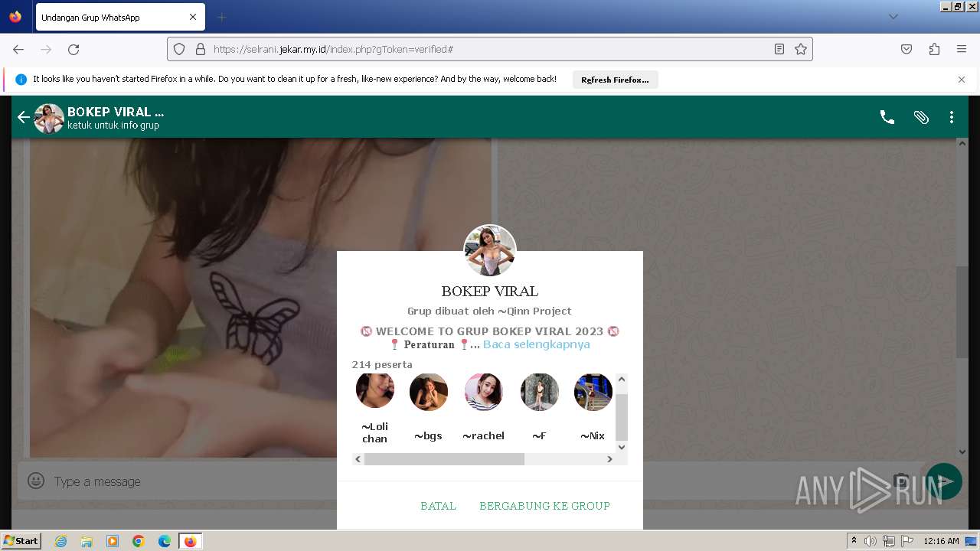The width and height of the screenshot is (980, 551).
Task: Click the URL address bar field
Action: point(490,49)
